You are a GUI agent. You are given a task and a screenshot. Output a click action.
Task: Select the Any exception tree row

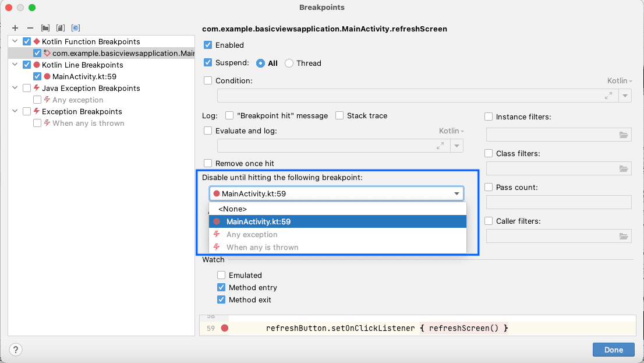click(x=101, y=100)
